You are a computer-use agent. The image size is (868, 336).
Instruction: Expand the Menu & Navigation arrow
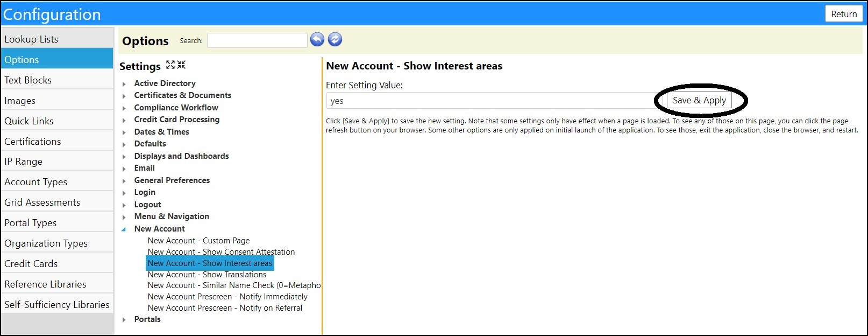pyautogui.click(x=124, y=217)
